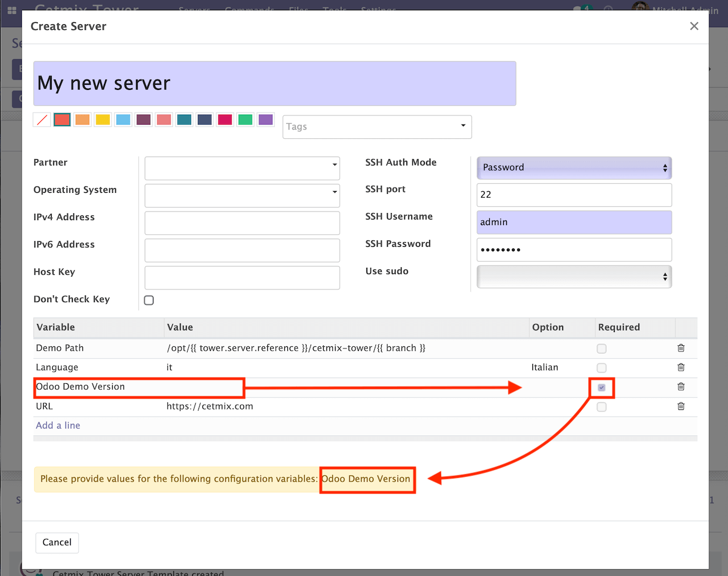The width and height of the screenshot is (728, 576).
Task: Enable the Don't Check Key checkbox
Action: coord(148,300)
